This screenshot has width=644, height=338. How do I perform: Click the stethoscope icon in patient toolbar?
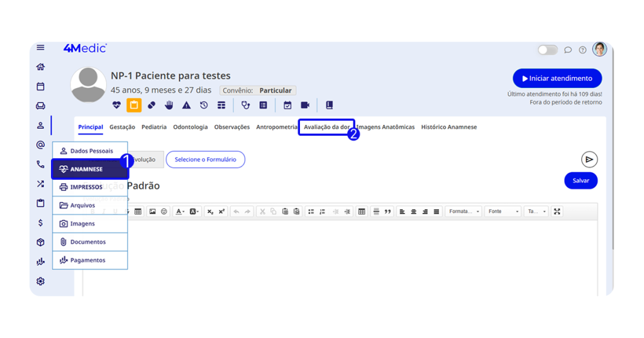(x=246, y=105)
